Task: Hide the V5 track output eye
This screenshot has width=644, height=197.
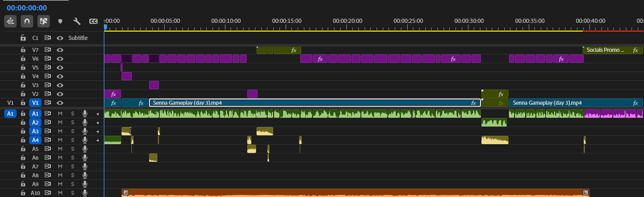Action: pyautogui.click(x=60, y=67)
